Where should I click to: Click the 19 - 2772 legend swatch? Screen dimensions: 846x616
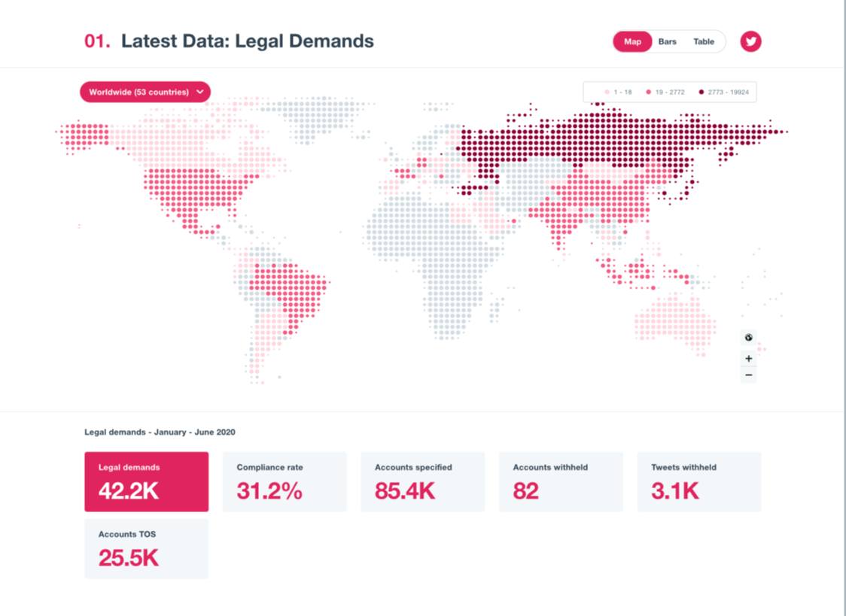tap(648, 92)
